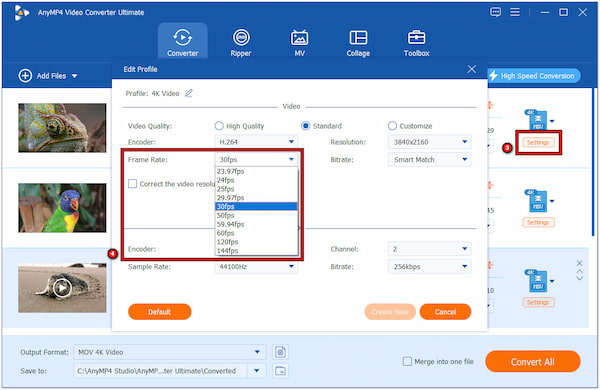Select Standard video quality

305,126
